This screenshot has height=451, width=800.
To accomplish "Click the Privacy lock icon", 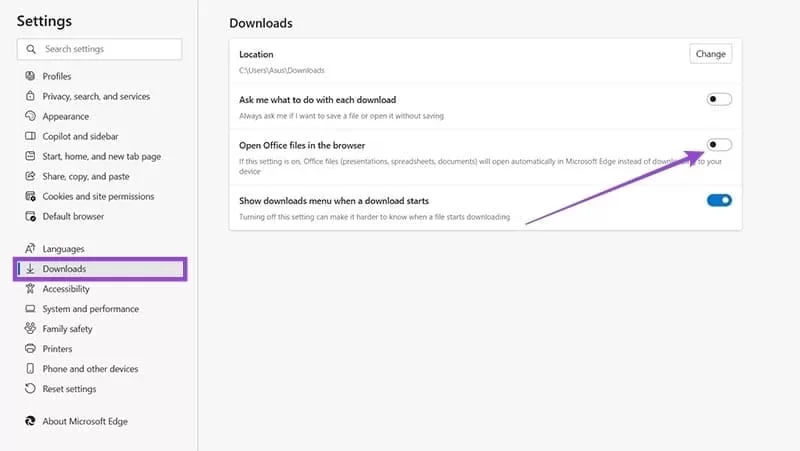I will [x=30, y=96].
